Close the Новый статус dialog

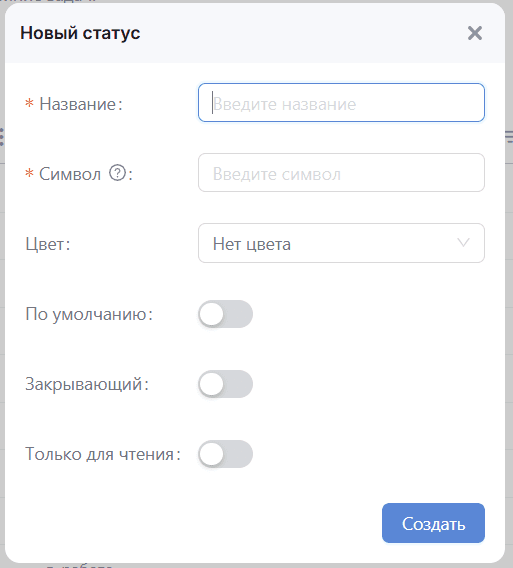[475, 33]
